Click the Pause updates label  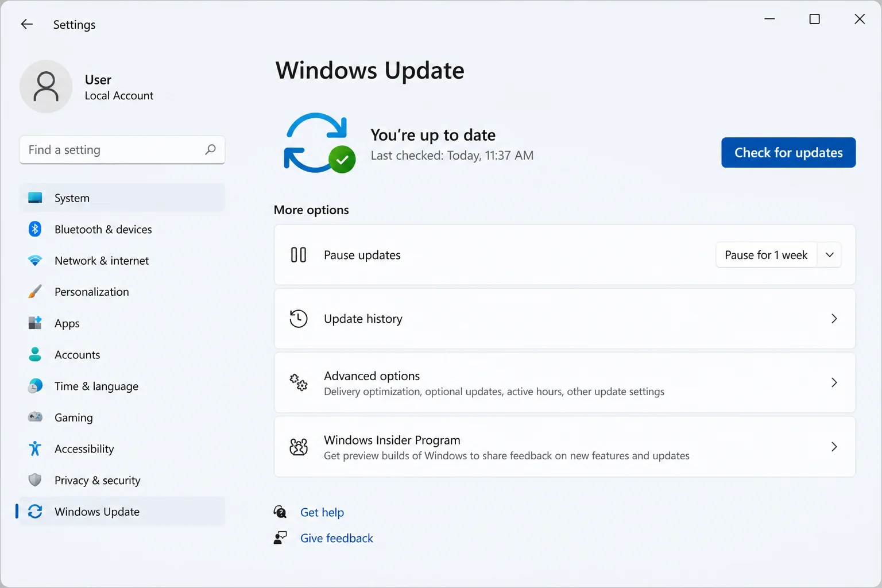coord(362,255)
